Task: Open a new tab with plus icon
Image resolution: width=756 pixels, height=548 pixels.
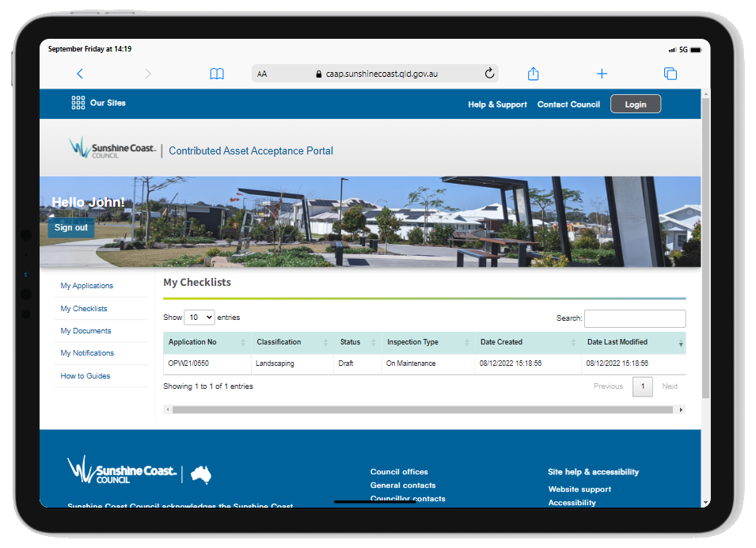Action: (x=602, y=74)
